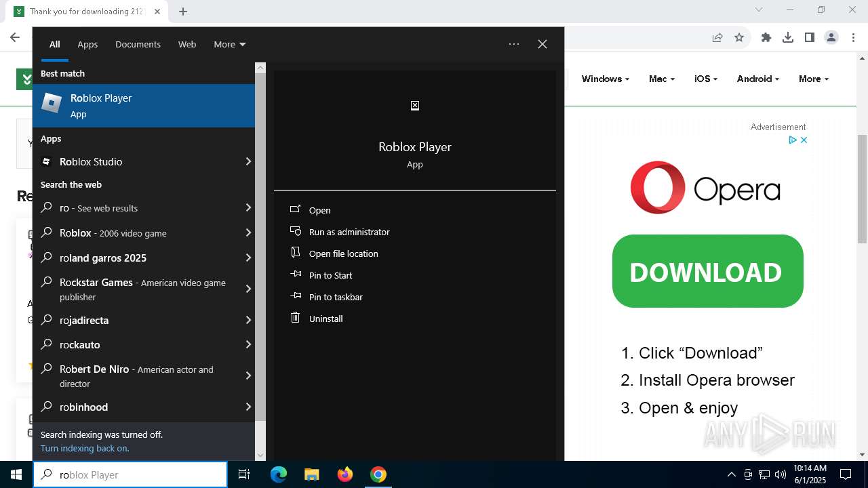Open Chrome extensions puzzle icon

766,38
